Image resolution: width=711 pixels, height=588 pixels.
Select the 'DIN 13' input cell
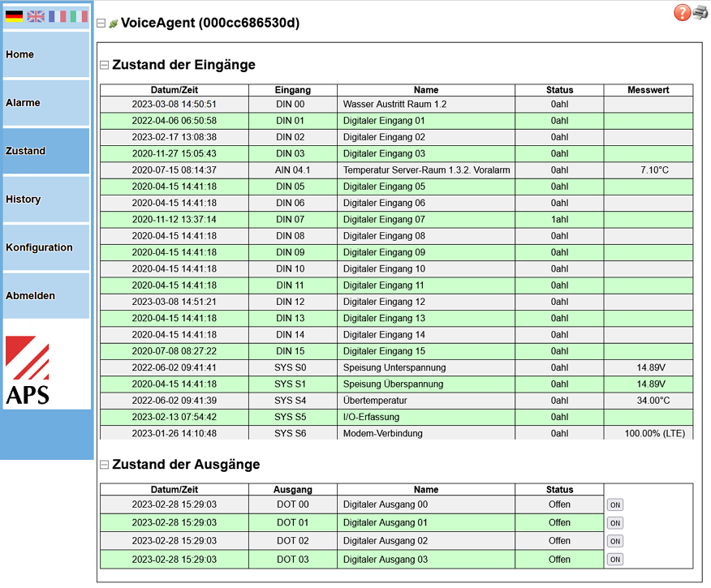click(293, 319)
